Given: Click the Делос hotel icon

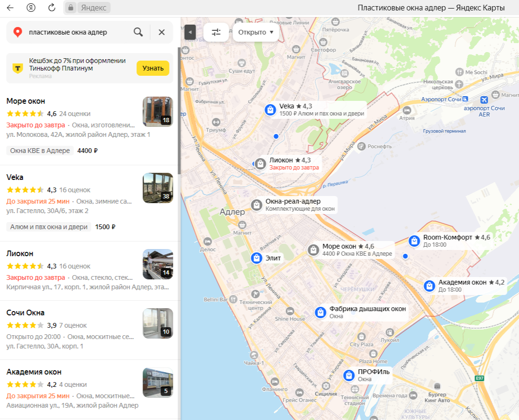Looking at the screenshot, I should [x=207, y=241].
